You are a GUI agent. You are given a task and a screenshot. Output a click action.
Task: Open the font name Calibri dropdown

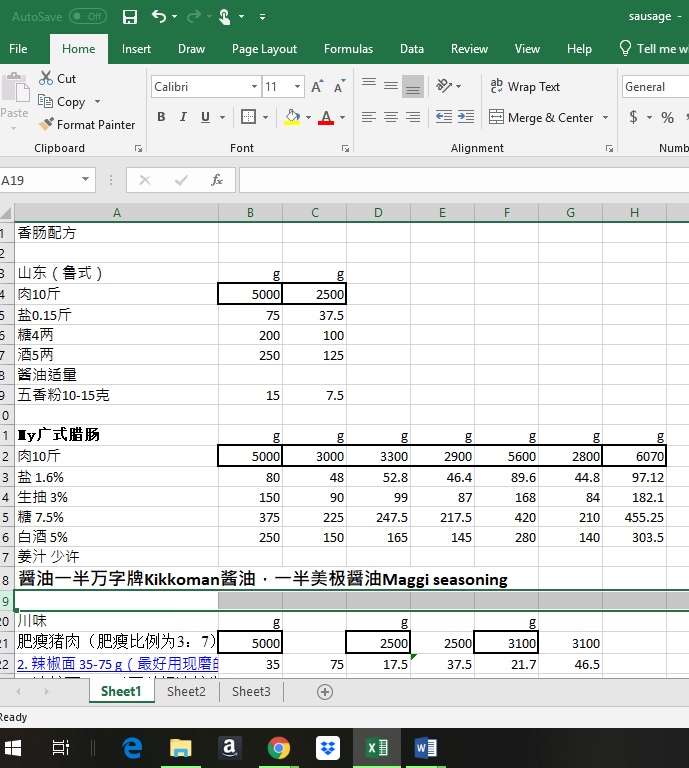pos(254,87)
